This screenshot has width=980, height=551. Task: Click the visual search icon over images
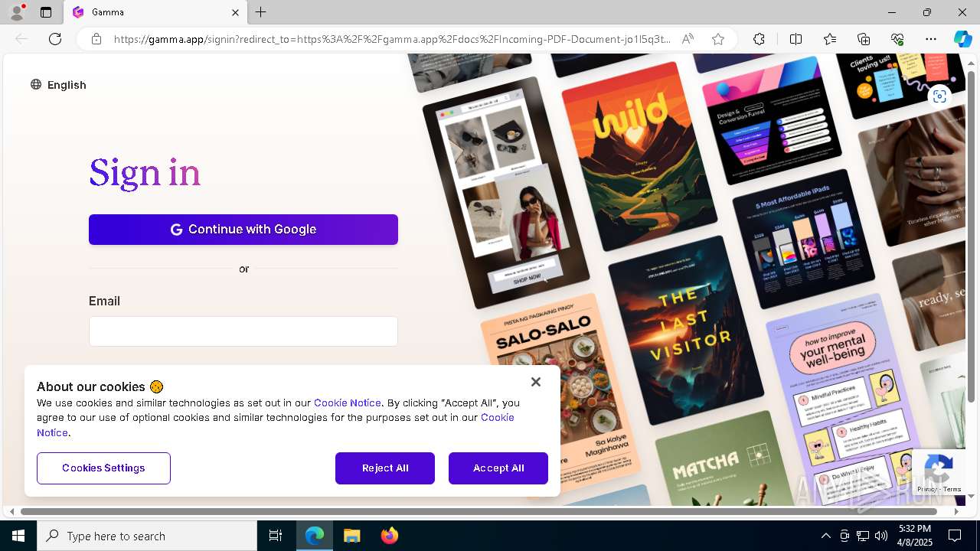(939, 96)
